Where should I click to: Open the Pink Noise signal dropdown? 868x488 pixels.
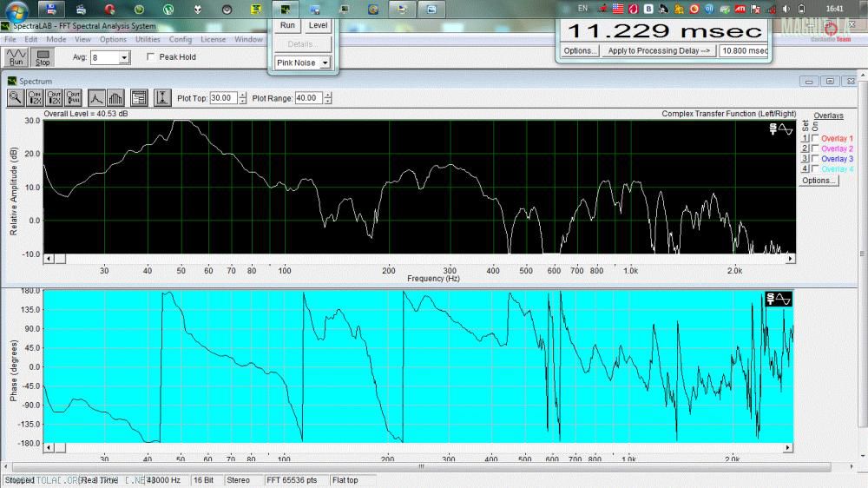(x=325, y=63)
